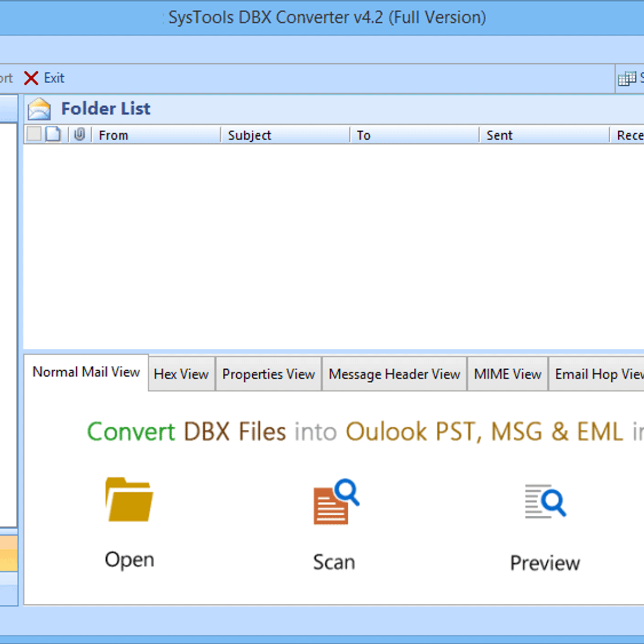Click the grid icon at toolbar right edge
644x644 pixels.
click(627, 79)
